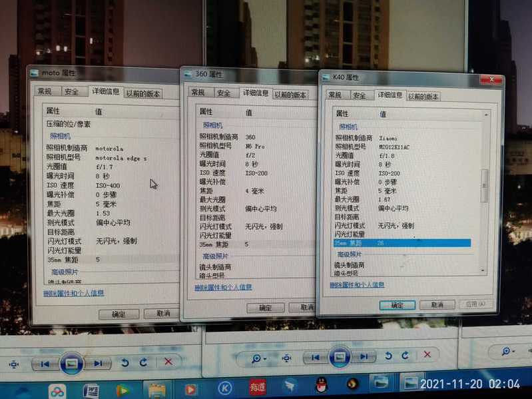Open round orange-black icon on taskbar
The height and width of the screenshot is (399, 532).
coord(353,384)
